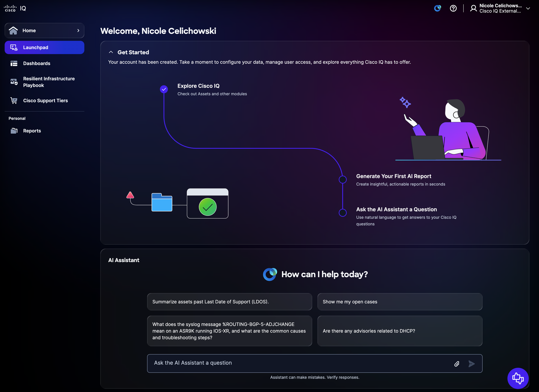Click the attachment paperclip icon

pos(457,364)
